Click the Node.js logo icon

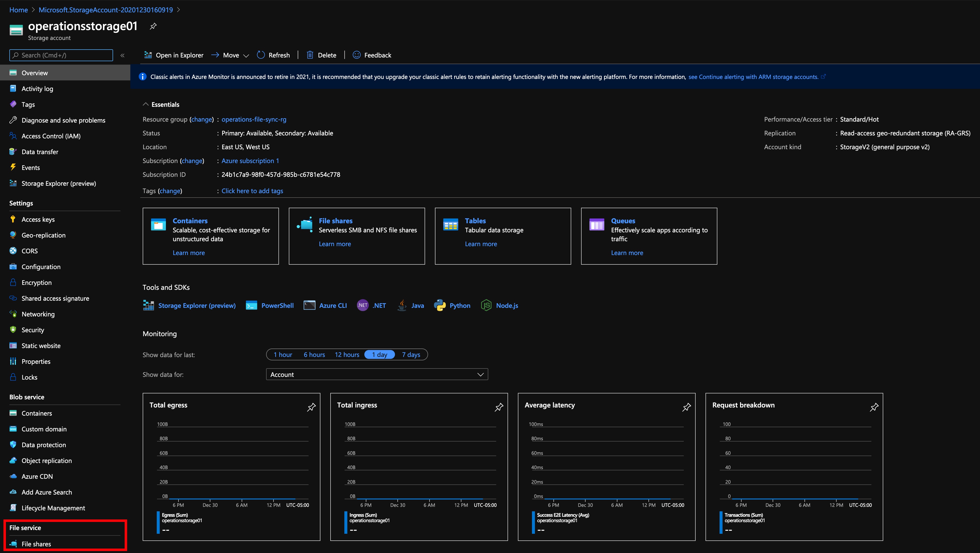[x=486, y=305]
